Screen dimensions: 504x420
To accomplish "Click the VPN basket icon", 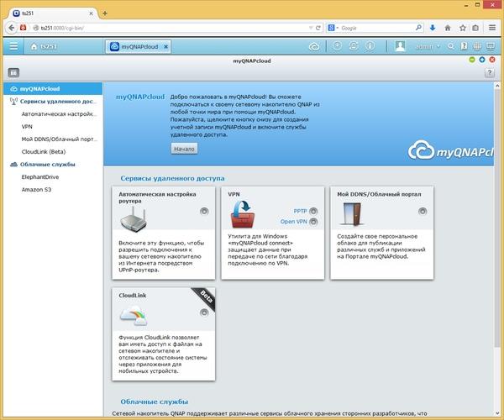I will point(243,214).
